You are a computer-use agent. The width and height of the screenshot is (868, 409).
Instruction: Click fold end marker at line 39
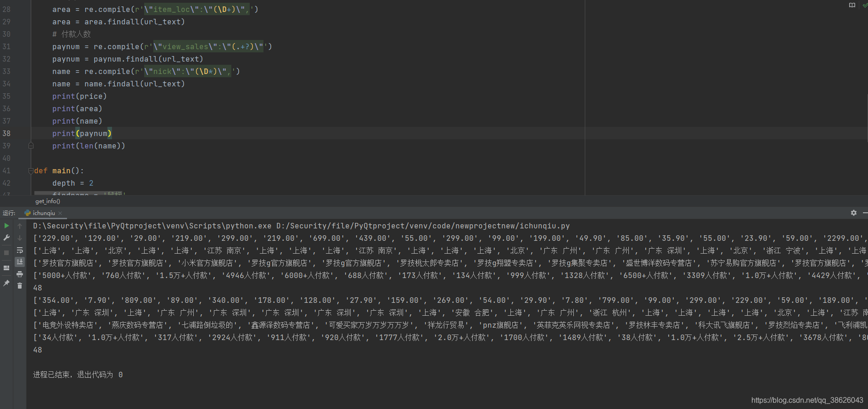[31, 146]
